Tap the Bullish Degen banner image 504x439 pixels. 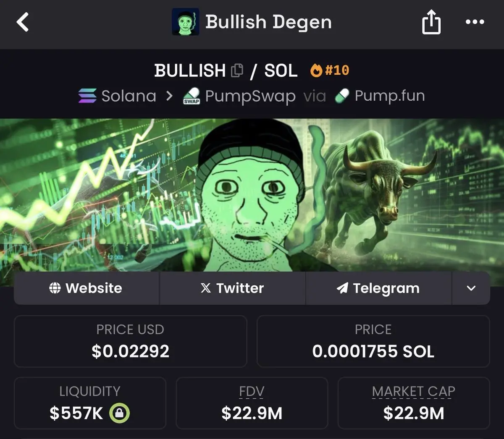252,195
